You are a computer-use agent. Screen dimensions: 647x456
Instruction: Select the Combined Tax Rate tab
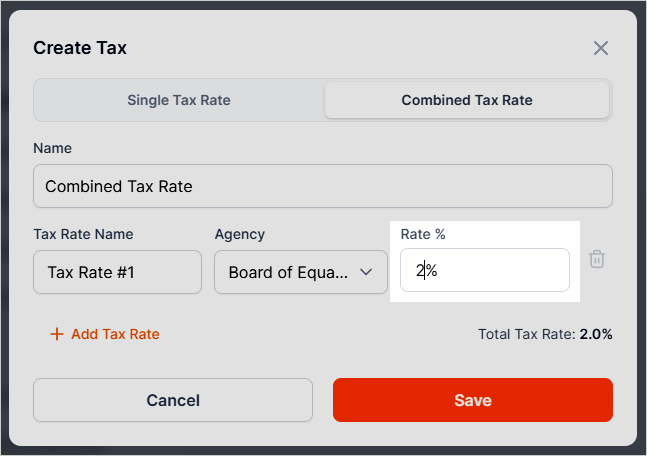click(x=466, y=100)
